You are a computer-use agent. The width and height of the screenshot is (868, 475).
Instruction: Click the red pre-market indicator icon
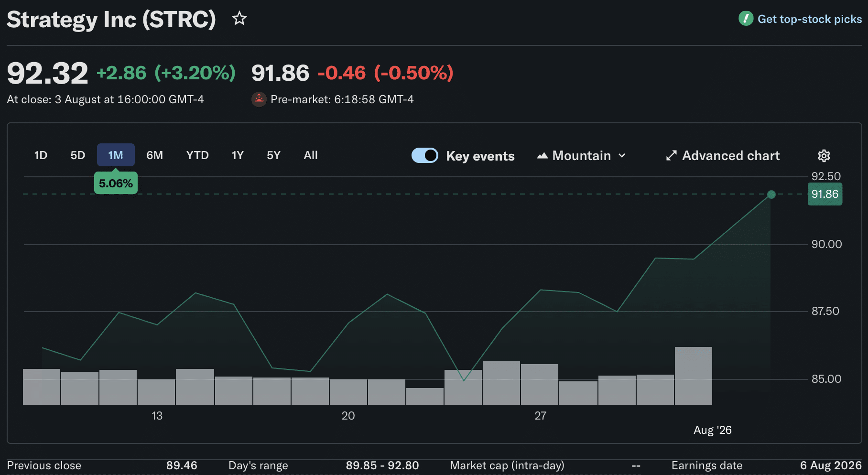point(259,99)
